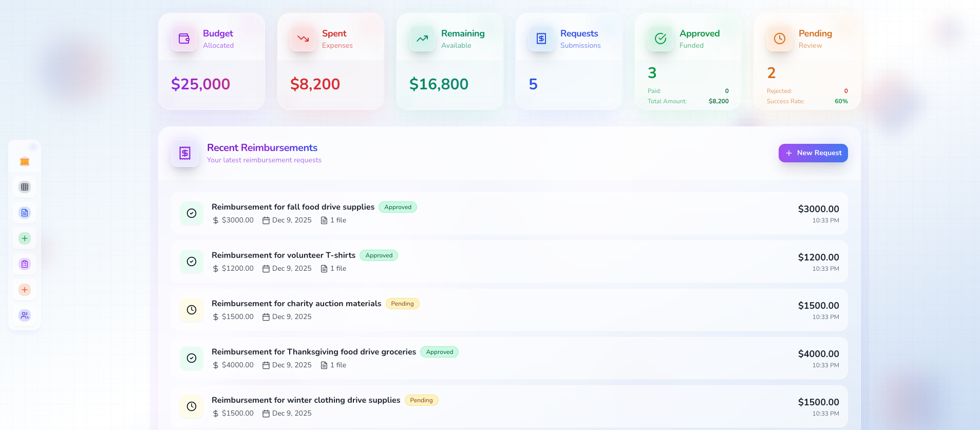Open Reimbursement for fall food drive supplies
Image resolution: width=980 pixels, height=430 pixels.
click(293, 207)
